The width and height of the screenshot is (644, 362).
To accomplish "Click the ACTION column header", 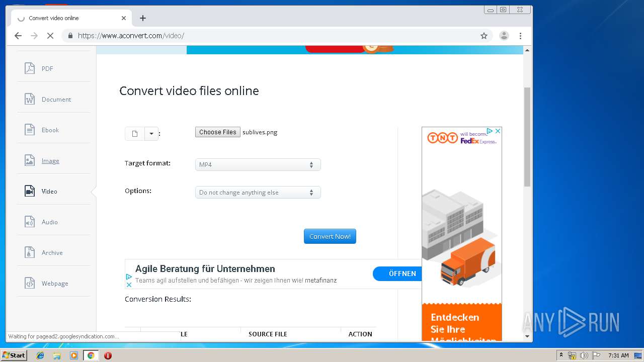I will click(x=360, y=334).
